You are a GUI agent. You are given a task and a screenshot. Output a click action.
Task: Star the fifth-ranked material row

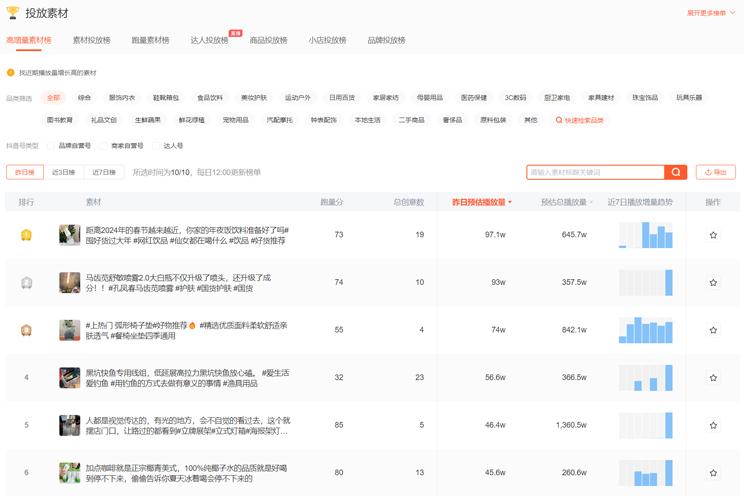click(x=713, y=425)
